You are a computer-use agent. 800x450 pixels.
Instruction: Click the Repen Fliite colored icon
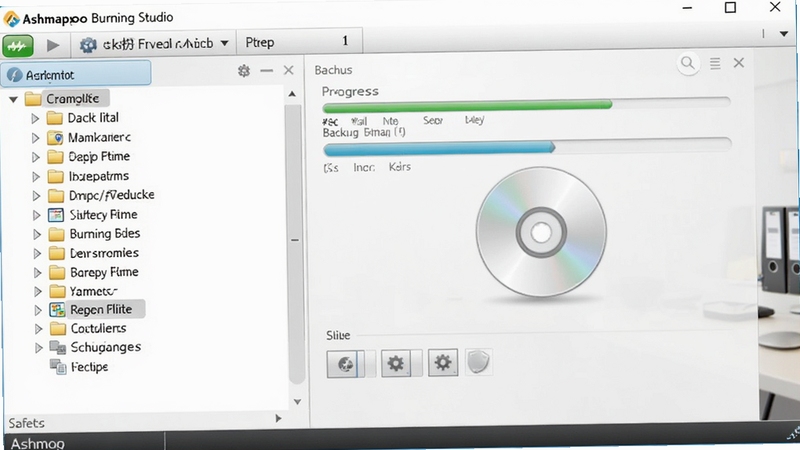click(57, 309)
